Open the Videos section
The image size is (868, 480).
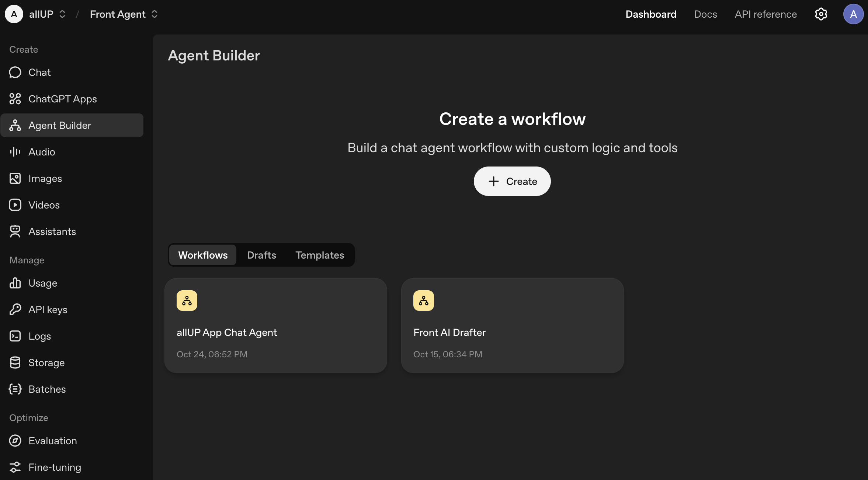coord(44,205)
